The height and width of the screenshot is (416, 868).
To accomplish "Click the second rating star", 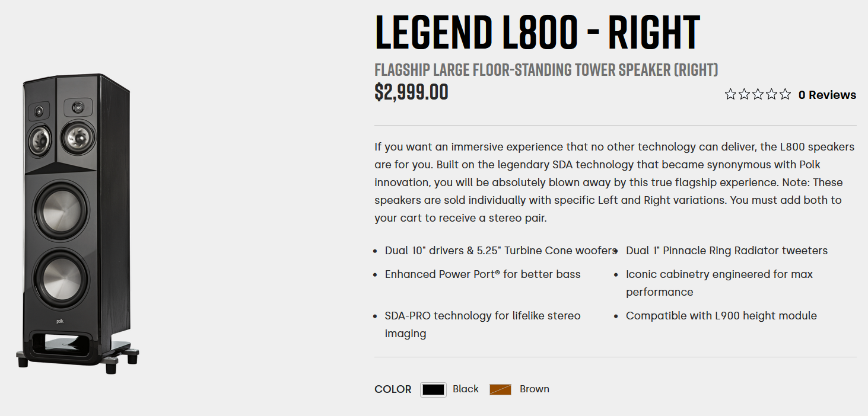I will point(744,94).
